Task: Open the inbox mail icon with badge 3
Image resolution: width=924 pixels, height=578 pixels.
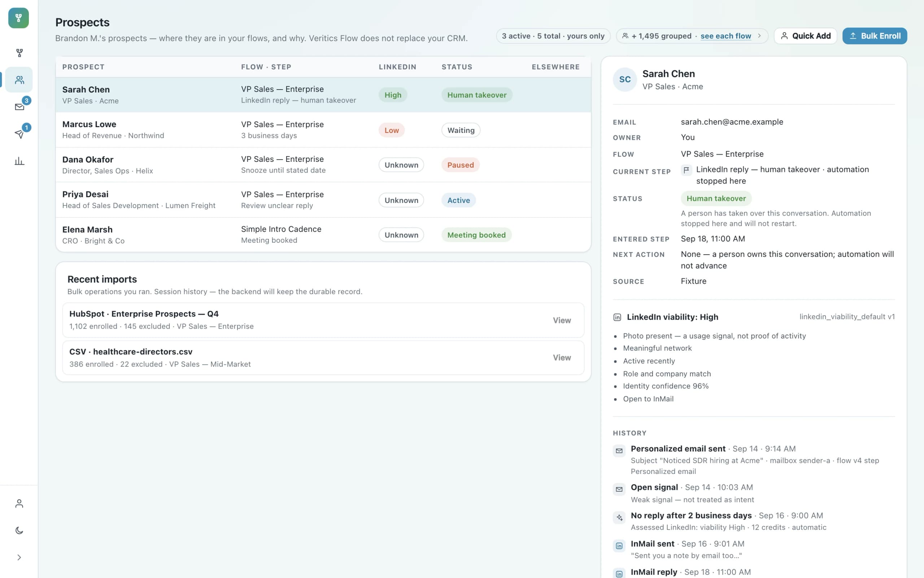Action: pos(19,107)
